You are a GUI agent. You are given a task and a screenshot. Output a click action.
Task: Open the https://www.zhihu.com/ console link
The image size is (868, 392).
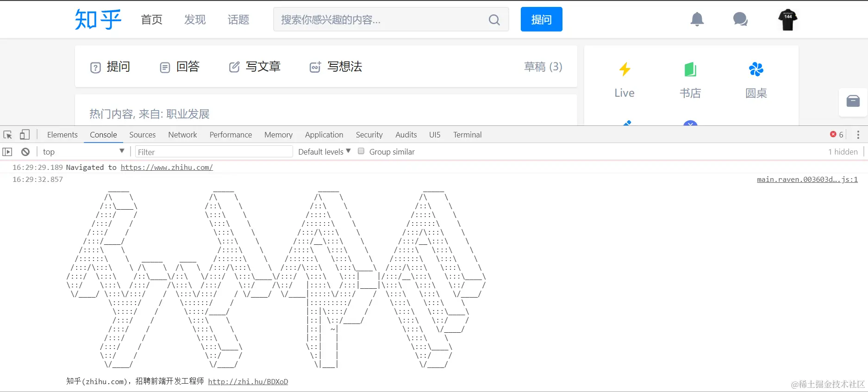pyautogui.click(x=167, y=168)
